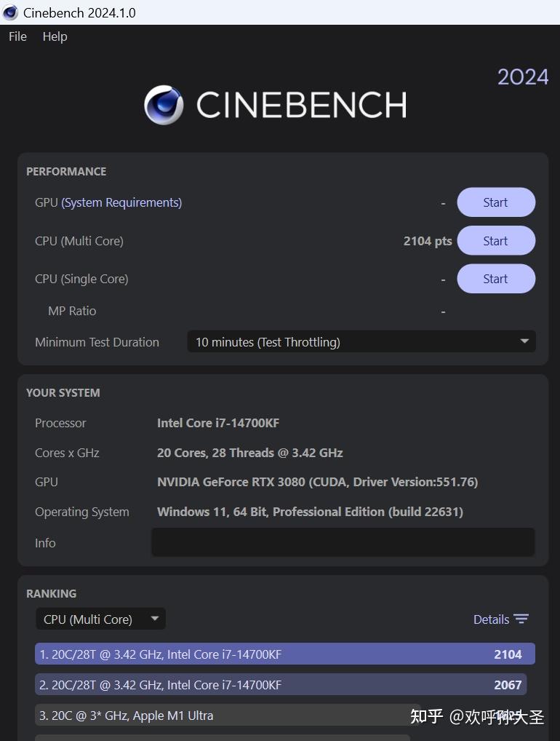Select the first ranking entry scoring 2104
The image size is (560, 741).
pyautogui.click(x=284, y=654)
